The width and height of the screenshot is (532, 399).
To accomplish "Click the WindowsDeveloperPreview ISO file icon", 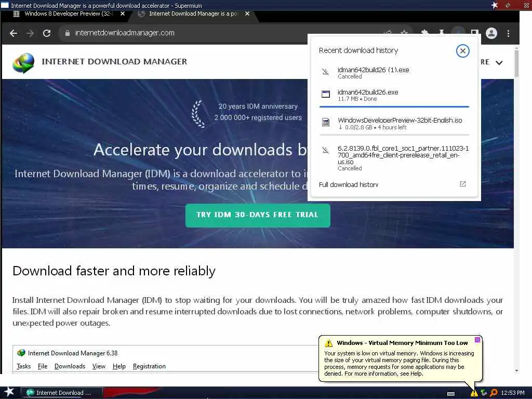I will 326,123.
